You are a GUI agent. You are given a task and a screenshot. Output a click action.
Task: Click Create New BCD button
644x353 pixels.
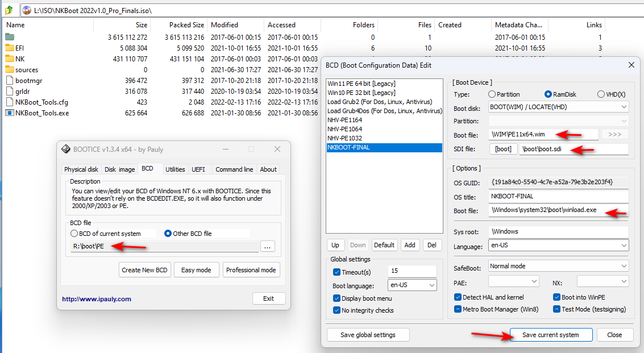pos(144,270)
